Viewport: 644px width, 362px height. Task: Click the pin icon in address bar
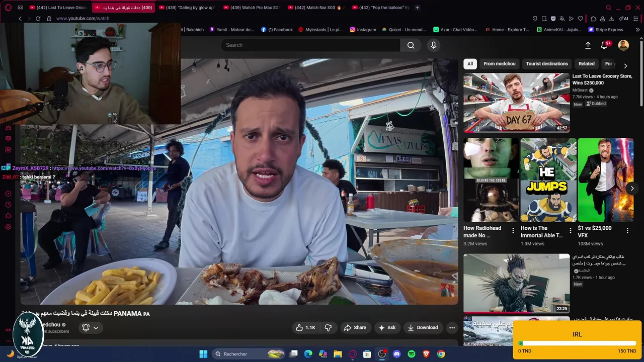tap(535, 19)
